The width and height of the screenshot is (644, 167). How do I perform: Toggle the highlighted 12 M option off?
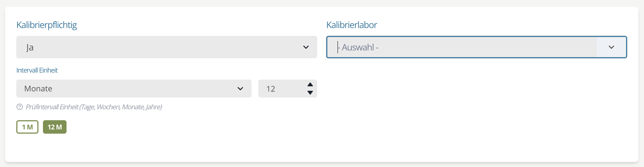(55, 127)
